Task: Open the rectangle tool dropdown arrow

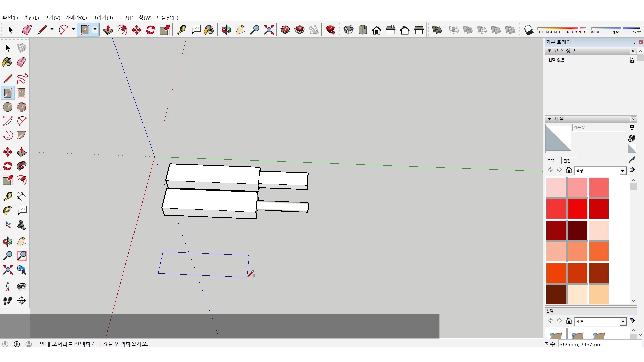Action: (x=95, y=29)
